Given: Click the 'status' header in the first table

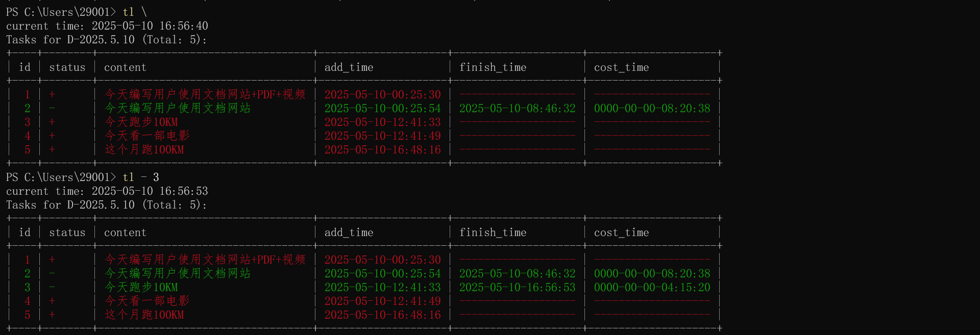Looking at the screenshot, I should (67, 67).
